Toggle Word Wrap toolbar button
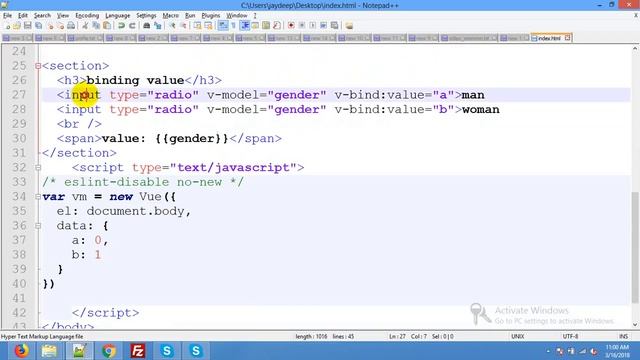Viewport: 640px width, 360px height. [x=223, y=26]
